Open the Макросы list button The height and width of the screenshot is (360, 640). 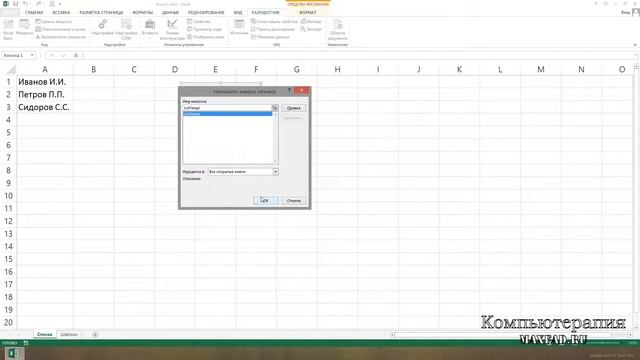tap(24, 27)
